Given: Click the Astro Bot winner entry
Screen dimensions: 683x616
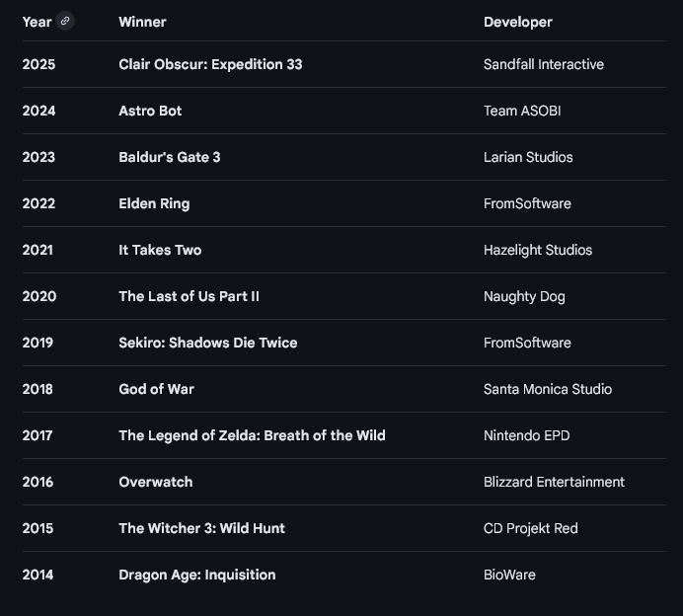Looking at the screenshot, I should point(150,111).
